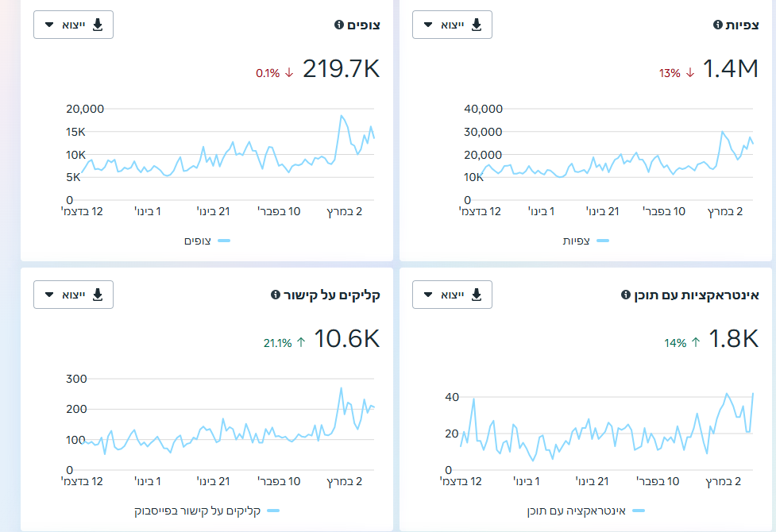Viewport: 776px width, 532px height.
Task: Click download icon in קליקים על קישור card
Action: 98,295
